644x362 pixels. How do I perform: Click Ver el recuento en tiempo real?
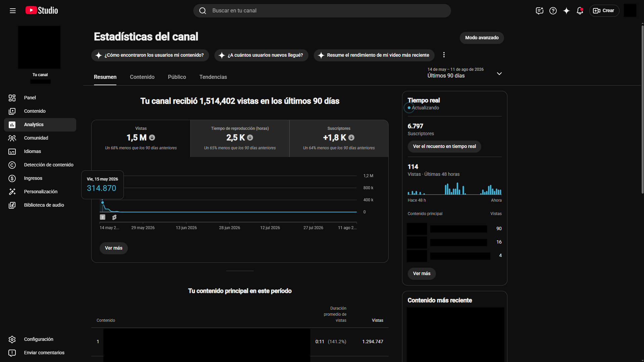[x=444, y=147]
